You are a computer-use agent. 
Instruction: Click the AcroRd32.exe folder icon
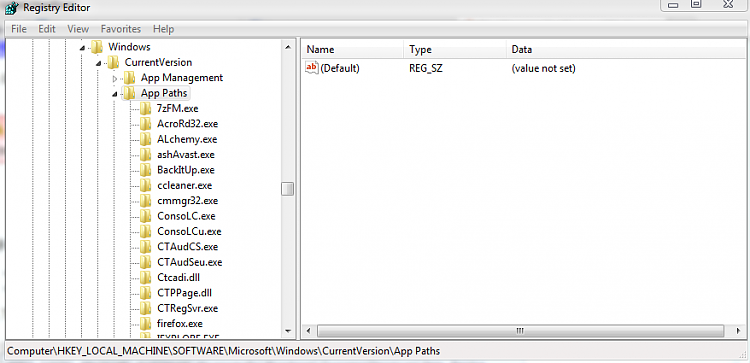(x=145, y=124)
